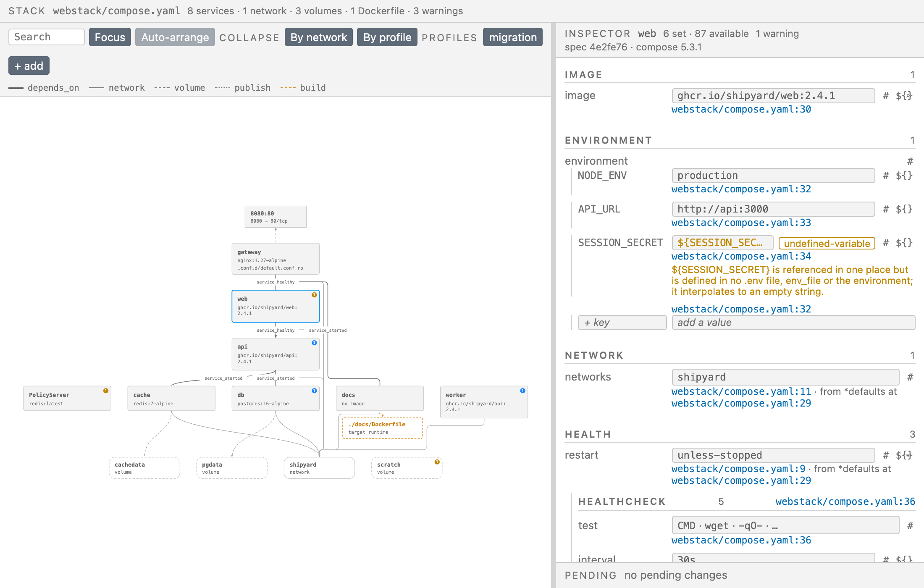This screenshot has width=924, height=588.
Task: Select the web service node
Action: click(276, 306)
